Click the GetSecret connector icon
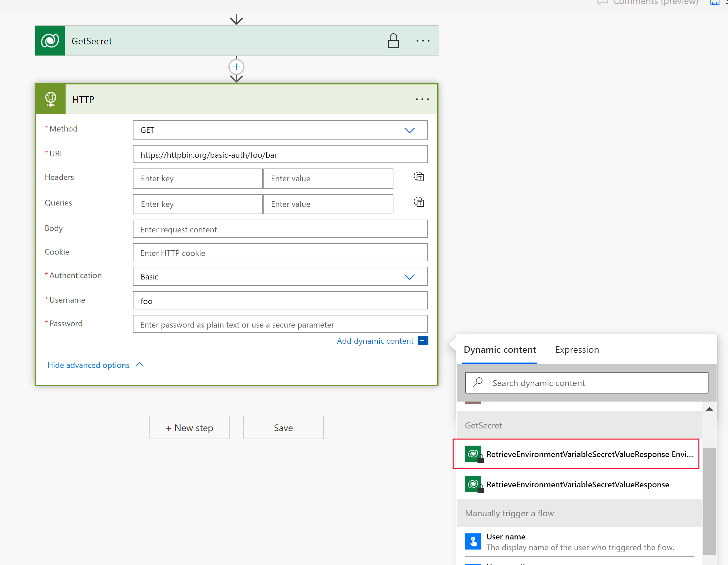Screen dimensions: 728x565 pyautogui.click(x=50, y=41)
